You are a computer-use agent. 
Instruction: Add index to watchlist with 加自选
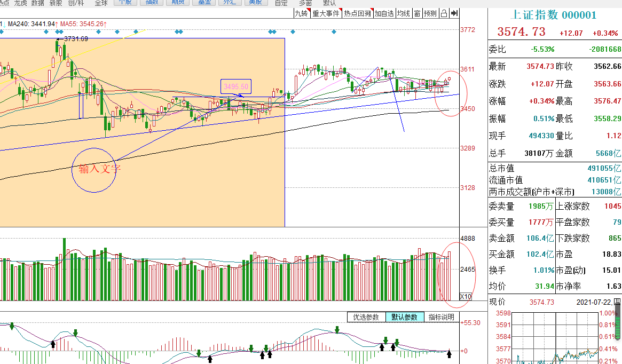pyautogui.click(x=384, y=13)
